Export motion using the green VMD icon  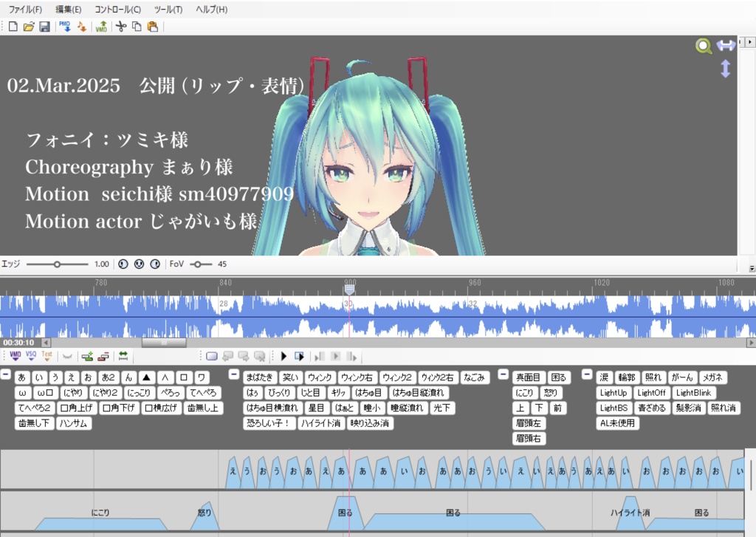[x=102, y=27]
